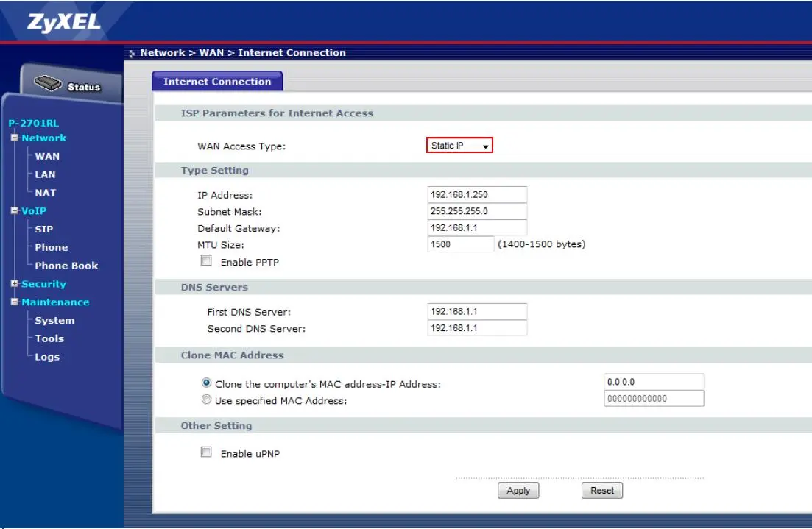Click the Subnet Mask input field

tap(477, 211)
